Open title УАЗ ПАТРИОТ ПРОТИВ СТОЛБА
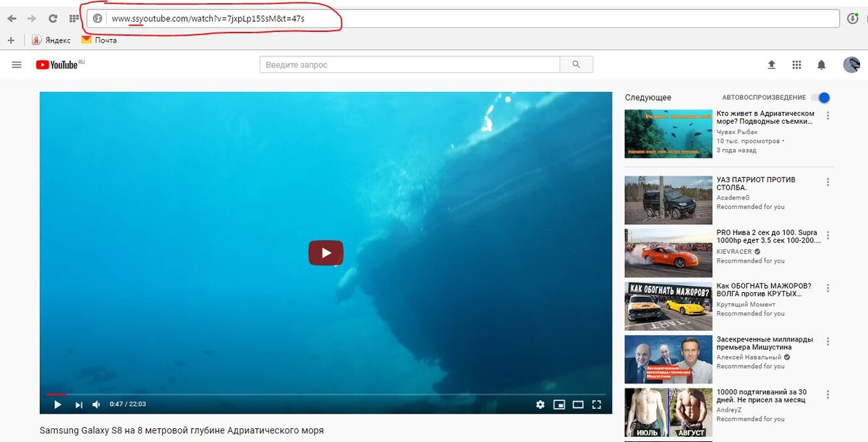 click(x=756, y=183)
